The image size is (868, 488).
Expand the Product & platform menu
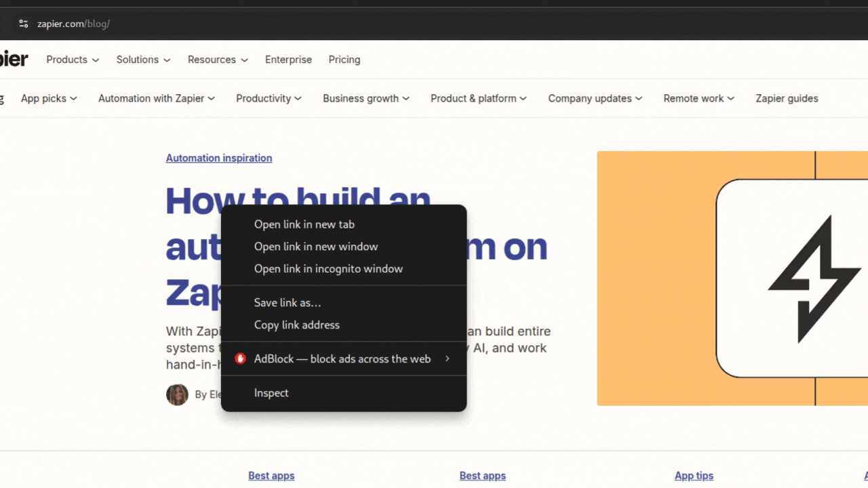(x=479, y=98)
